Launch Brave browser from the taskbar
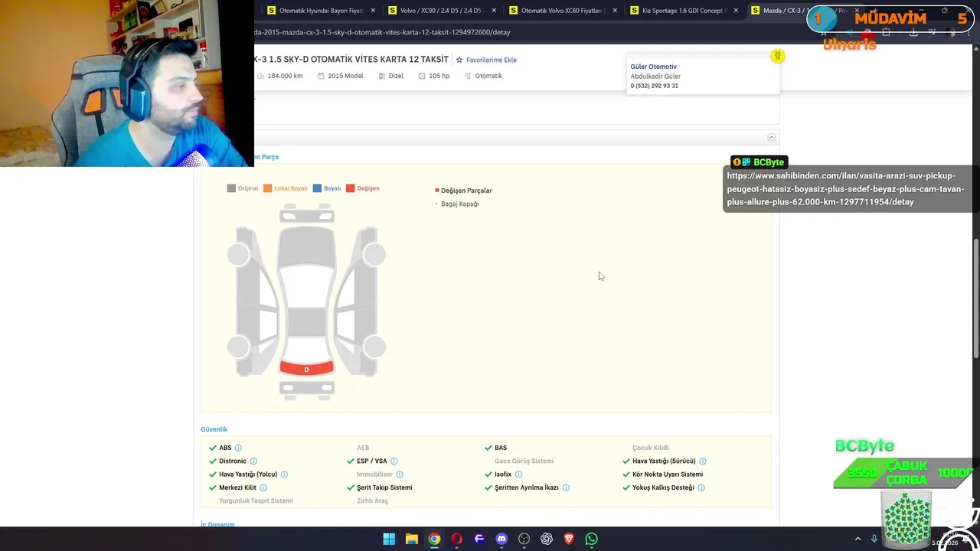Image resolution: width=980 pixels, height=551 pixels. tap(569, 539)
